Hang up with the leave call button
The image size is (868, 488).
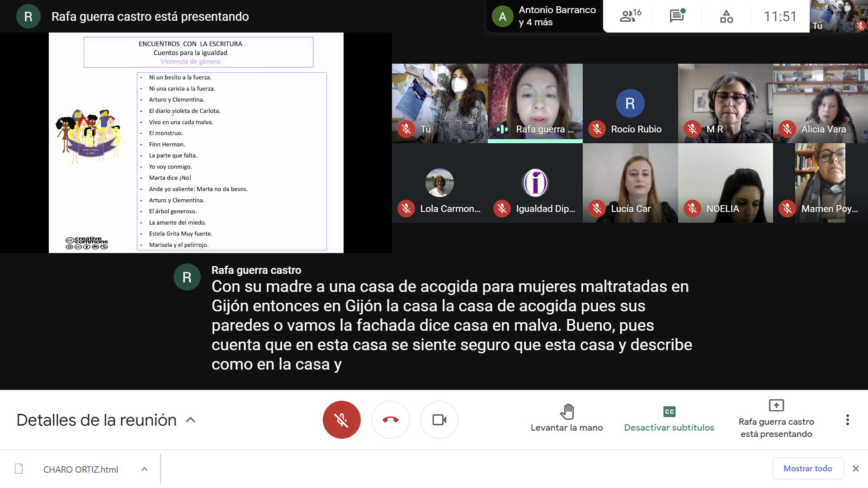(391, 420)
